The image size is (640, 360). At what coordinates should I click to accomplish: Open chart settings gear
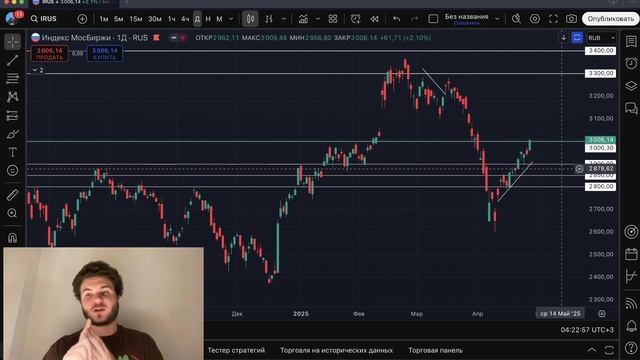point(535,19)
